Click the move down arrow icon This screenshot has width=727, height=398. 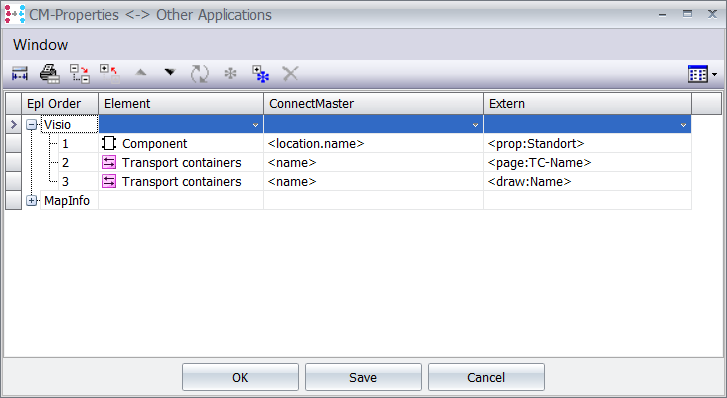[170, 72]
